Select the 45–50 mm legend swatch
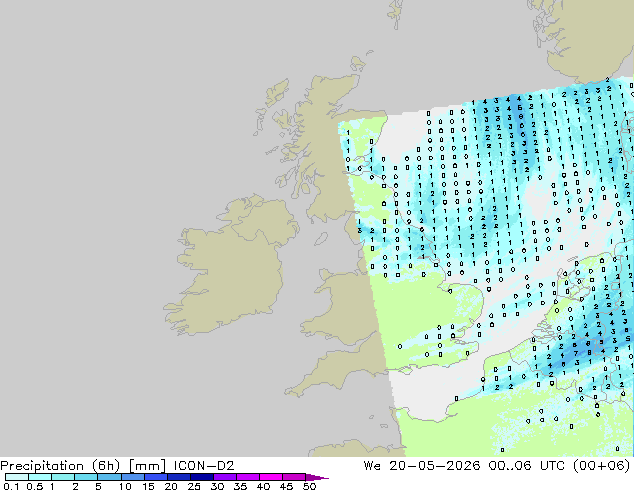 pos(294,477)
